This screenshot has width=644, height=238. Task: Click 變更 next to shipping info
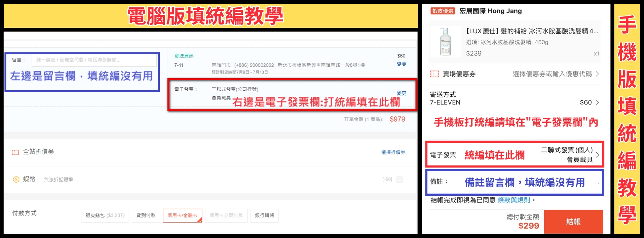pyautogui.click(x=402, y=64)
